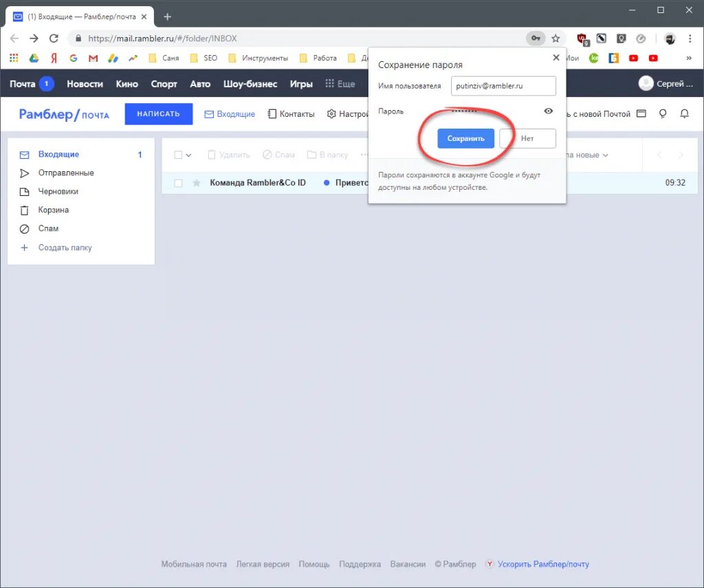The width and height of the screenshot is (704, 588).
Task: Click the username field putinziv@rambler.ru
Action: pyautogui.click(x=503, y=86)
